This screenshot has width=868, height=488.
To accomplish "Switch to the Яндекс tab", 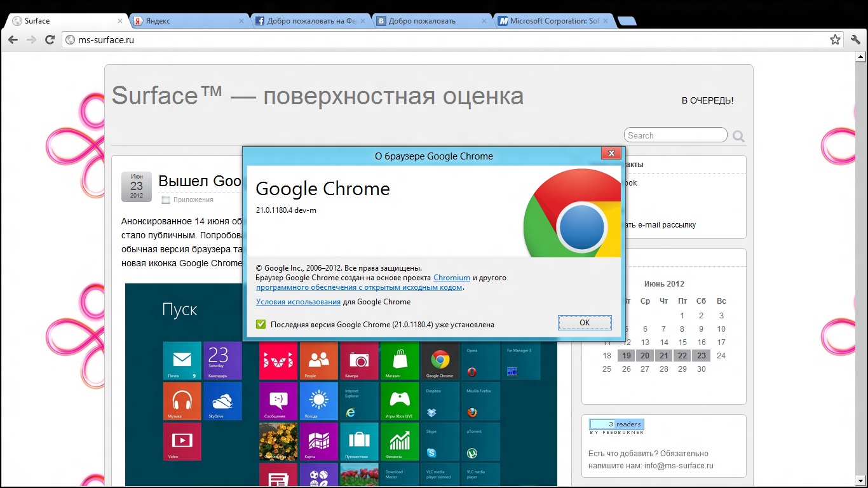I will 189,21.
